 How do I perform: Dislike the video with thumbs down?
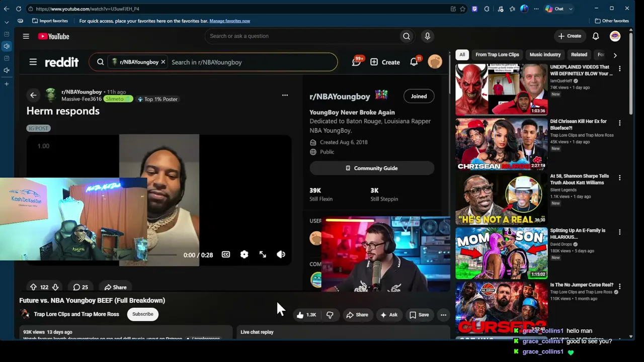[330, 315]
